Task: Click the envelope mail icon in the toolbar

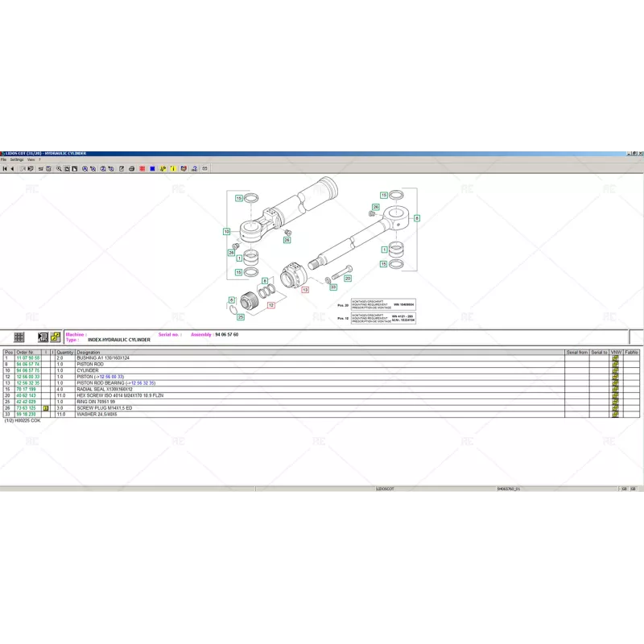Action: coord(204,169)
